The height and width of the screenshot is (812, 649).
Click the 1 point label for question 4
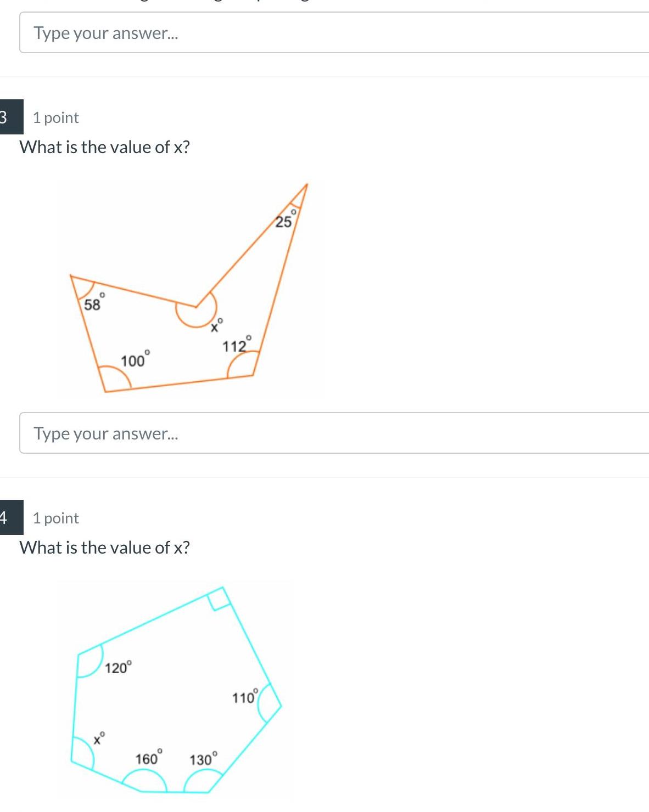(x=54, y=517)
